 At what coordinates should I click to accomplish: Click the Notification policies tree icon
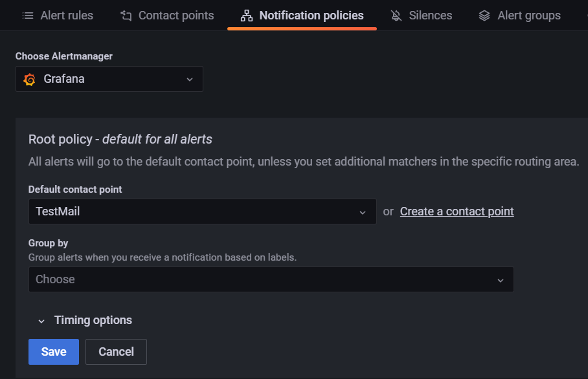246,16
